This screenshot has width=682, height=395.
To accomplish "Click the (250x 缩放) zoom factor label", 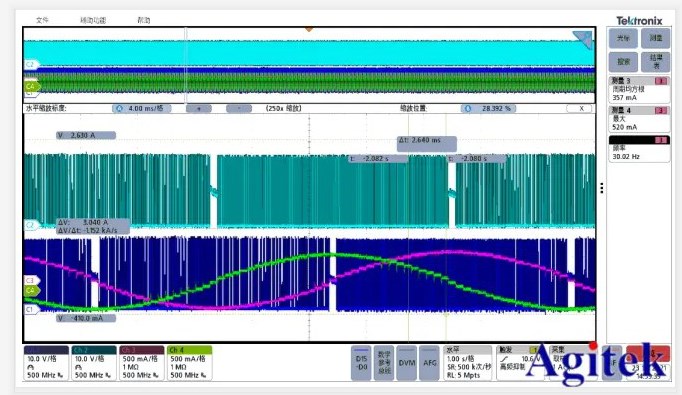I will click(x=283, y=108).
